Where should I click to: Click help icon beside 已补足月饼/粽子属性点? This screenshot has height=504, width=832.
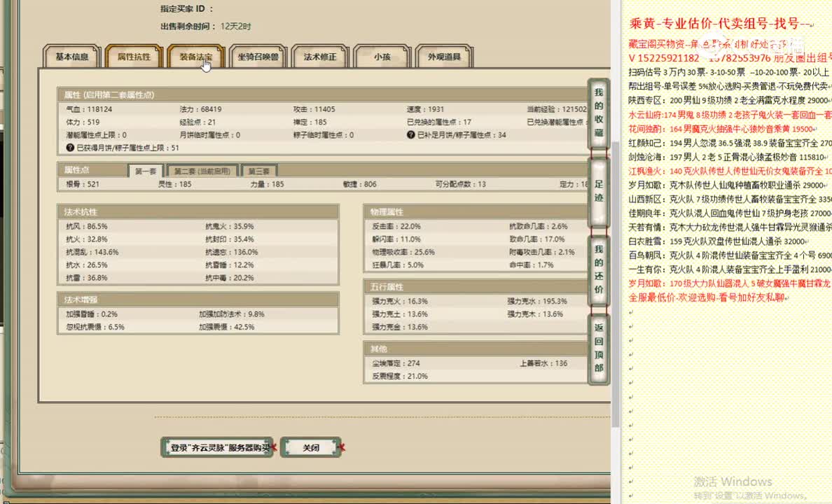tap(410, 135)
